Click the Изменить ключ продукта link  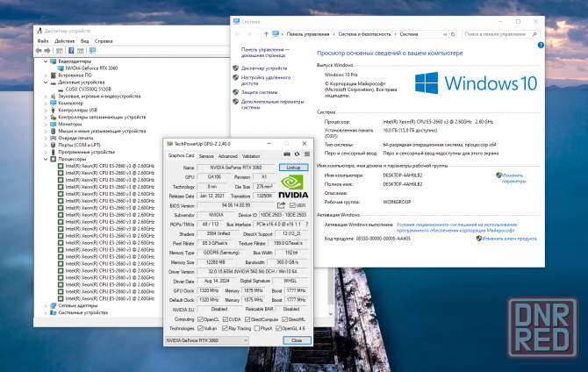pyautogui.click(x=508, y=238)
